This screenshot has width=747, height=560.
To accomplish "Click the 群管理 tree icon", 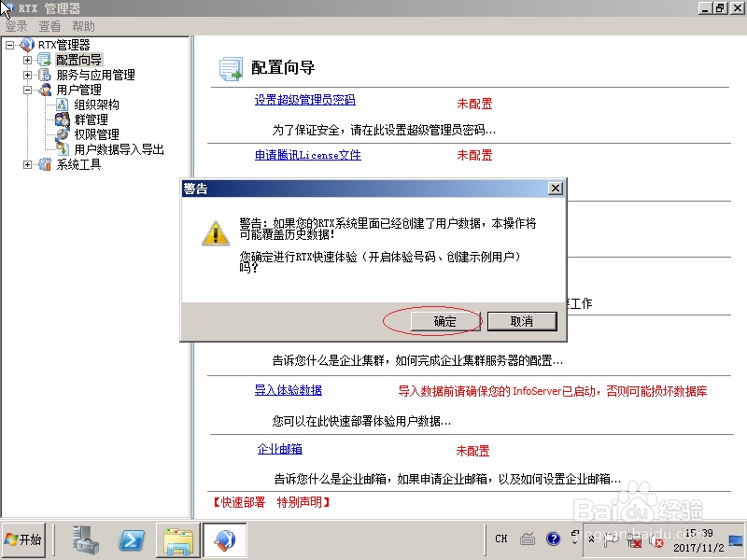I will click(x=63, y=119).
